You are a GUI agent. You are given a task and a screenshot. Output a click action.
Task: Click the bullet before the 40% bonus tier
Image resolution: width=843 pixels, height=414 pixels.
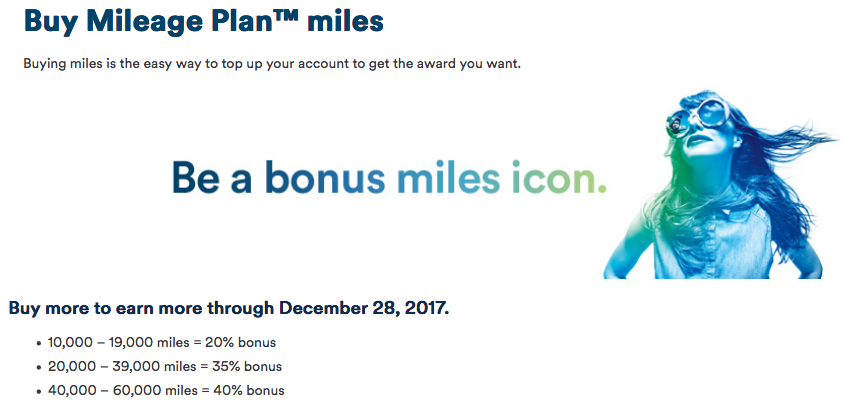[39, 391]
